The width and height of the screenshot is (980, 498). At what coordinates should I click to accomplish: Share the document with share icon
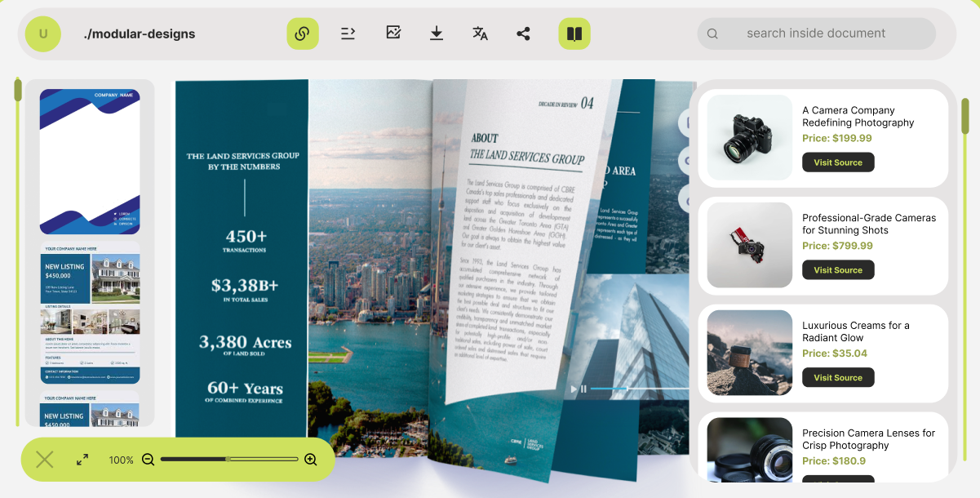[x=524, y=33]
